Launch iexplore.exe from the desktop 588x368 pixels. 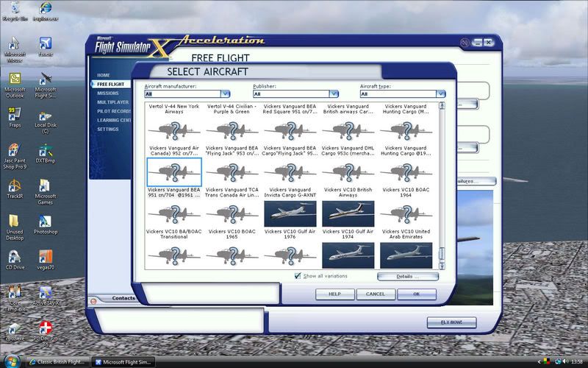(46, 11)
